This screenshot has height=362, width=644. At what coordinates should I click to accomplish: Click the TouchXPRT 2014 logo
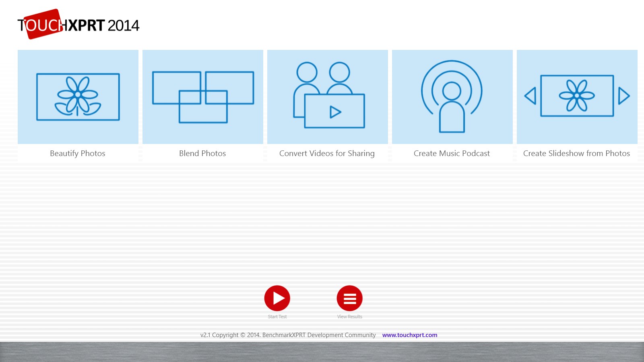point(78,25)
